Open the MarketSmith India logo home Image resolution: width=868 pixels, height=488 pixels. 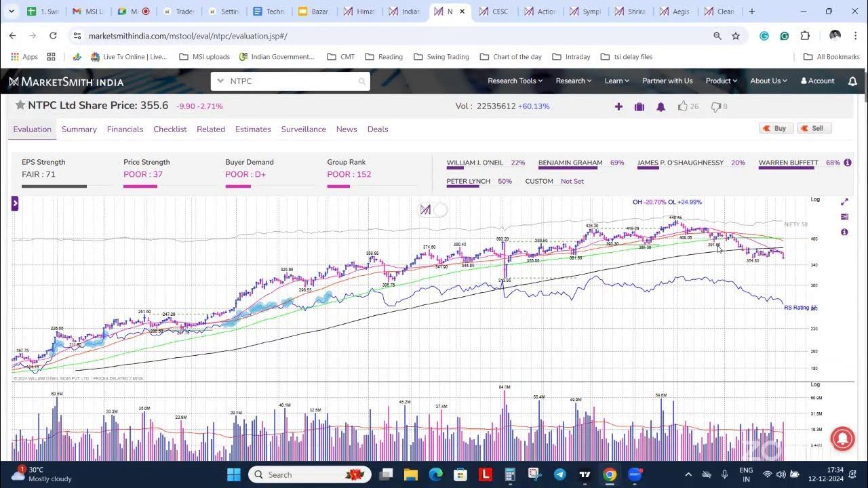pos(66,81)
